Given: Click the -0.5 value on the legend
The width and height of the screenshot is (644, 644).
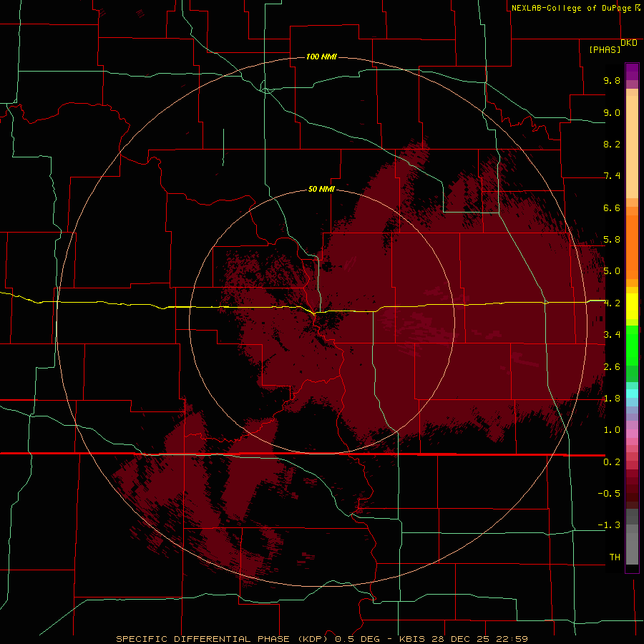Looking at the screenshot, I should [609, 494].
